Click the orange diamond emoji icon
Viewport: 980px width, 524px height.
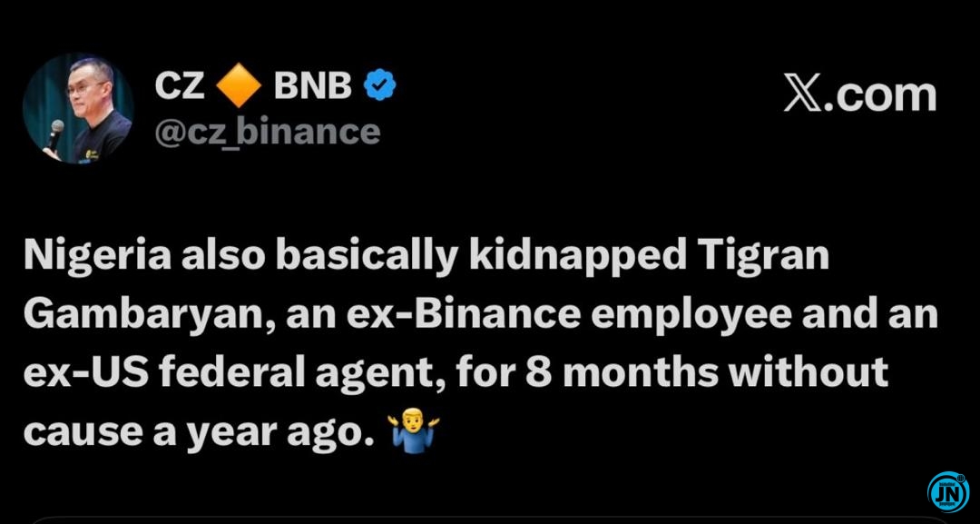pyautogui.click(x=238, y=86)
